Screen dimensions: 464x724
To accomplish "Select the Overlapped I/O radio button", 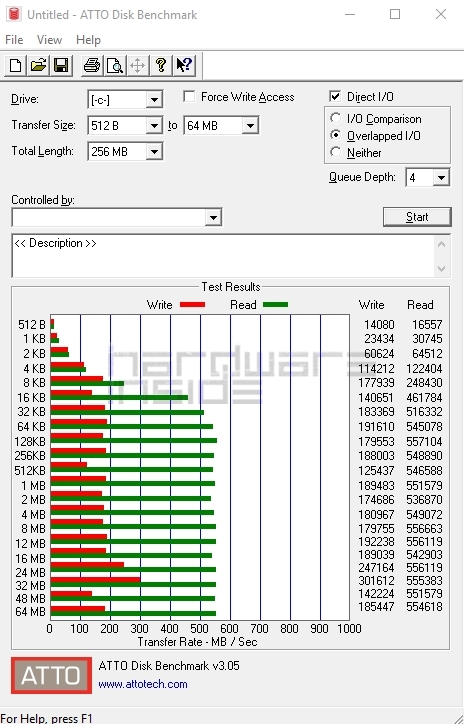I will 336,135.
